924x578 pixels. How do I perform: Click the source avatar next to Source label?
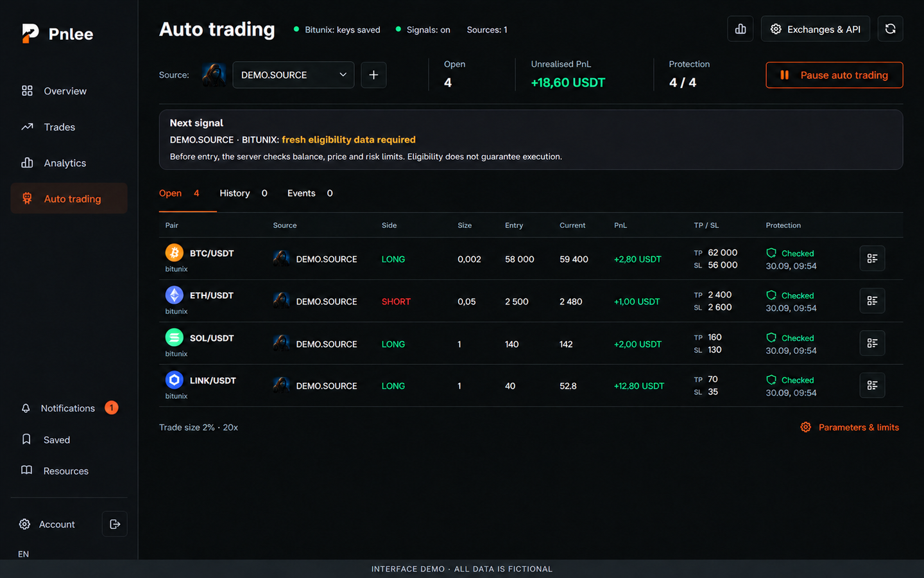pyautogui.click(x=214, y=75)
